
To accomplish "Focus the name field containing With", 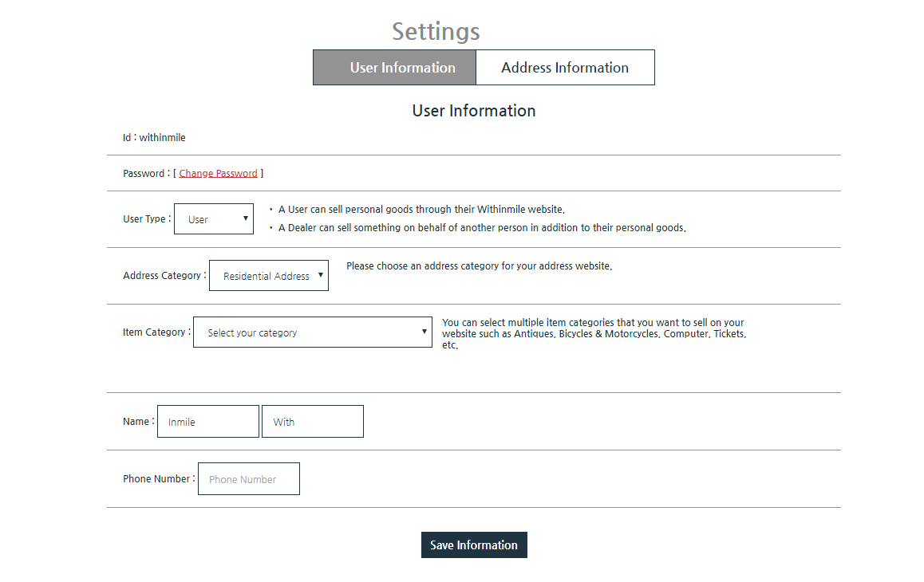I will (312, 421).
